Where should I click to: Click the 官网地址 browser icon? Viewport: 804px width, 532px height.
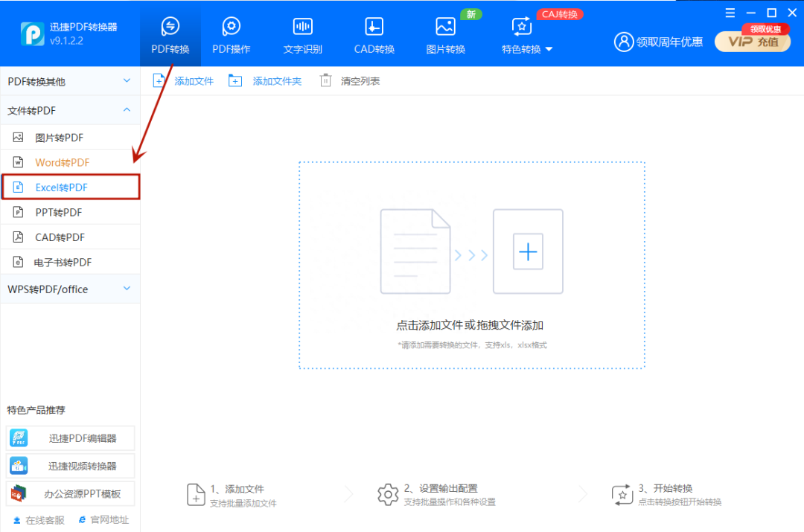pyautogui.click(x=82, y=519)
